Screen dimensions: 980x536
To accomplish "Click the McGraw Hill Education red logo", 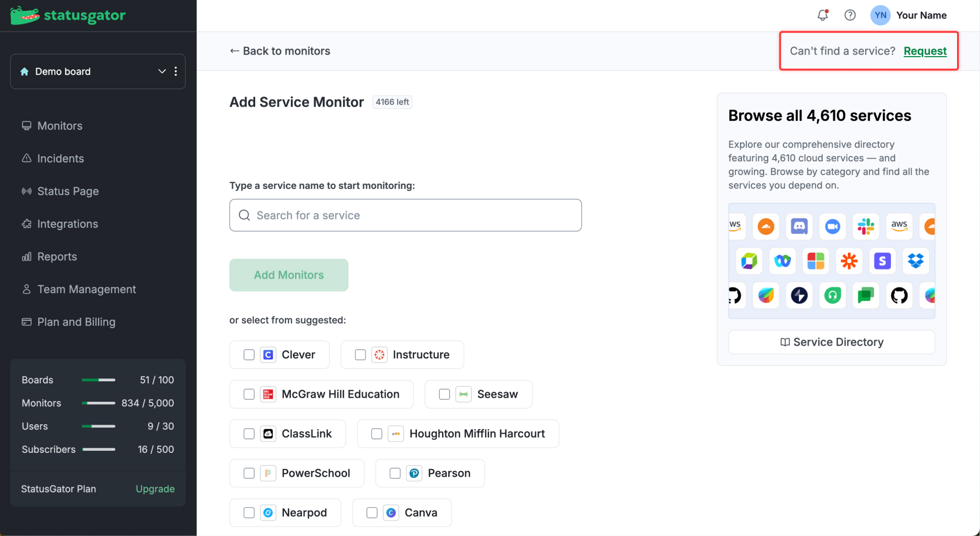I will point(268,394).
